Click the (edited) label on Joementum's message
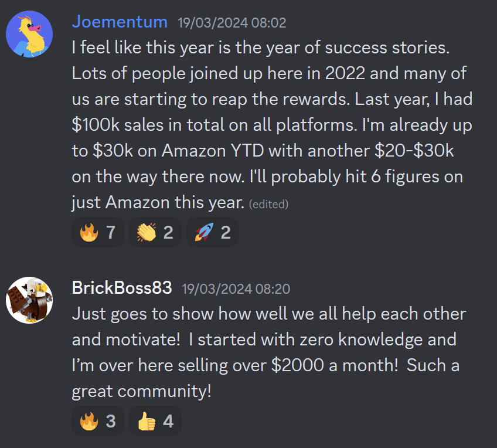 point(268,204)
